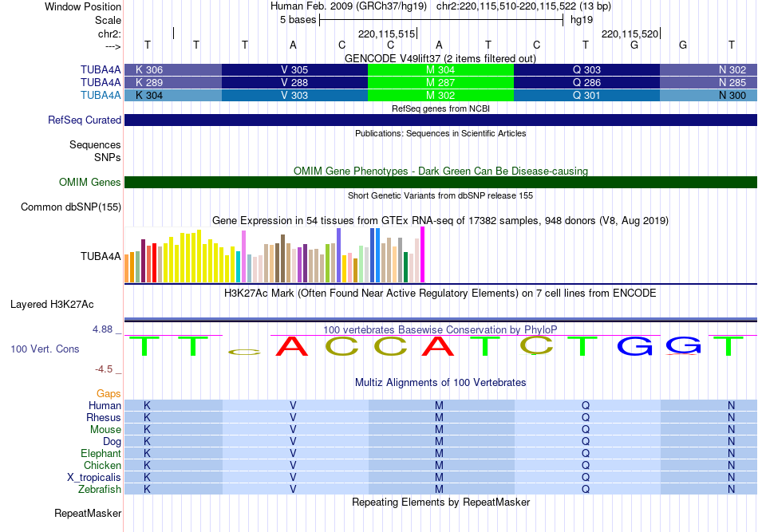Click the '5 bases' scale bar
Screen dimensions: 758x532
pyautogui.click(x=441, y=20)
